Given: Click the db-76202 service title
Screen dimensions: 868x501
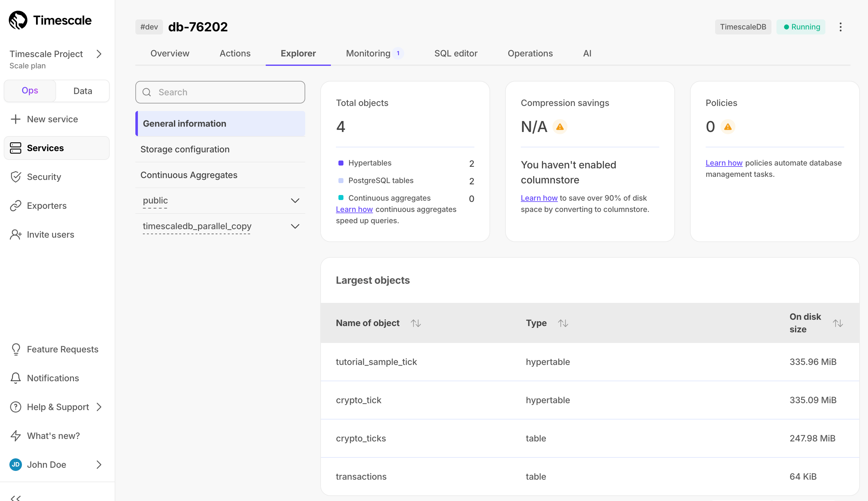Looking at the screenshot, I should 198,27.
